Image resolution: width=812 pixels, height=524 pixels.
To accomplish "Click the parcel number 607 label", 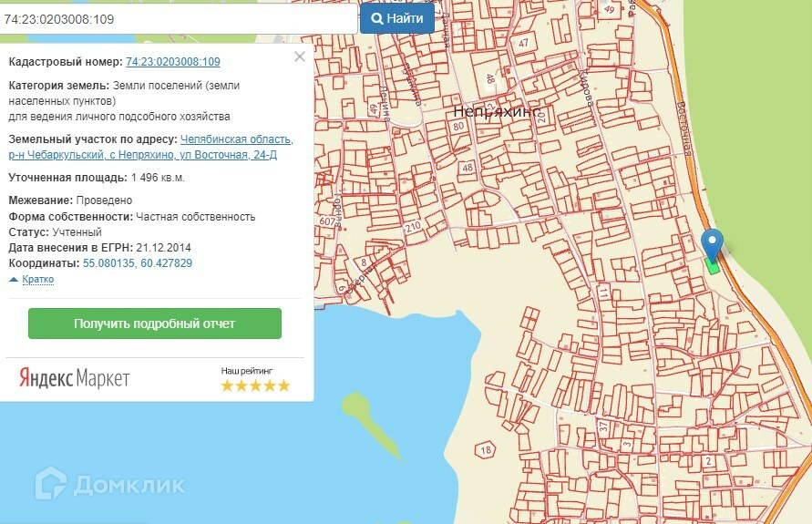I will point(327,221).
